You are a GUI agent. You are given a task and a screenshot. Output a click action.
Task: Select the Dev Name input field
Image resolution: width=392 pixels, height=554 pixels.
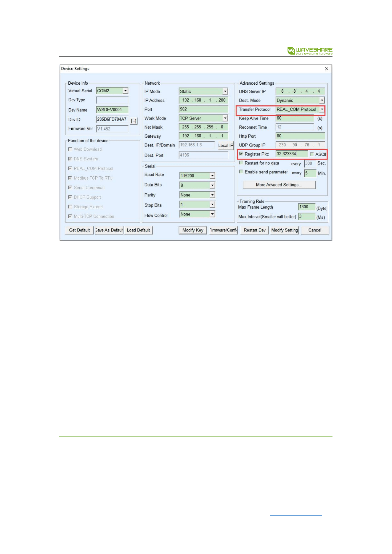[x=112, y=110]
